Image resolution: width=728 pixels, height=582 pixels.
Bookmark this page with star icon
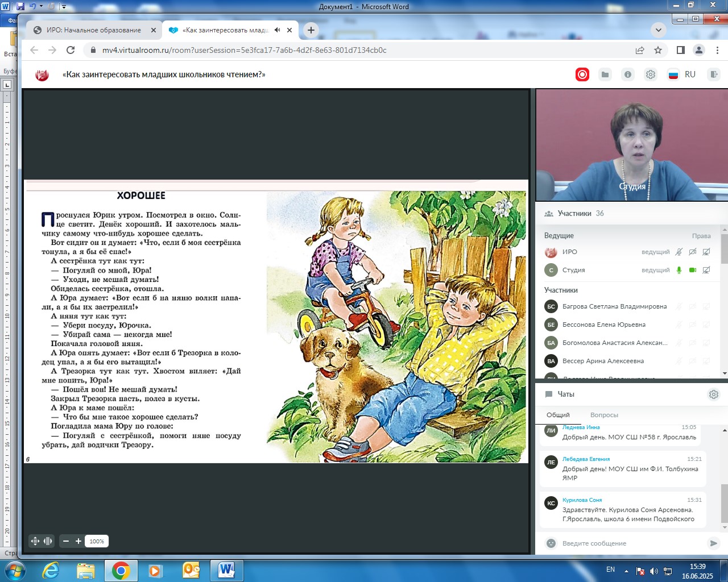coord(658,50)
